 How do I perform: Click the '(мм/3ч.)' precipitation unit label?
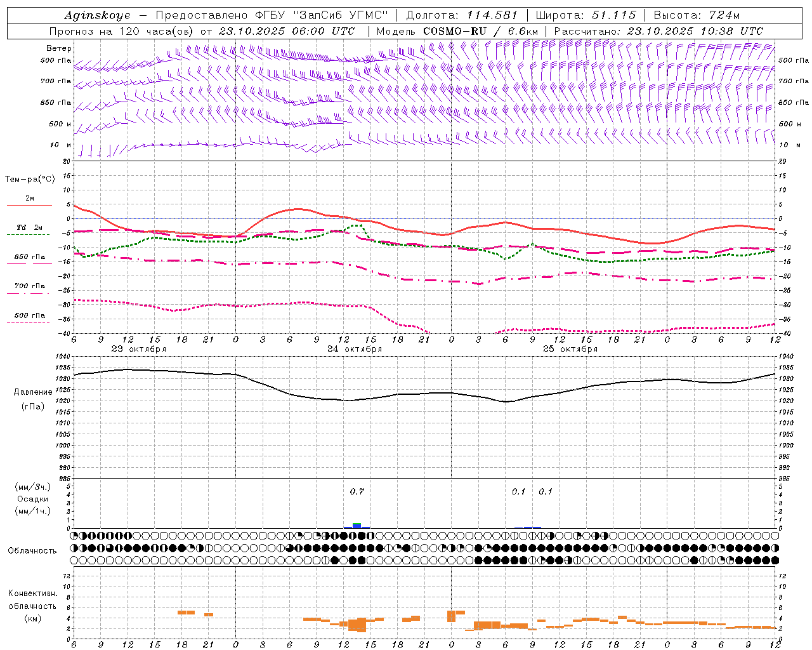(x=33, y=487)
